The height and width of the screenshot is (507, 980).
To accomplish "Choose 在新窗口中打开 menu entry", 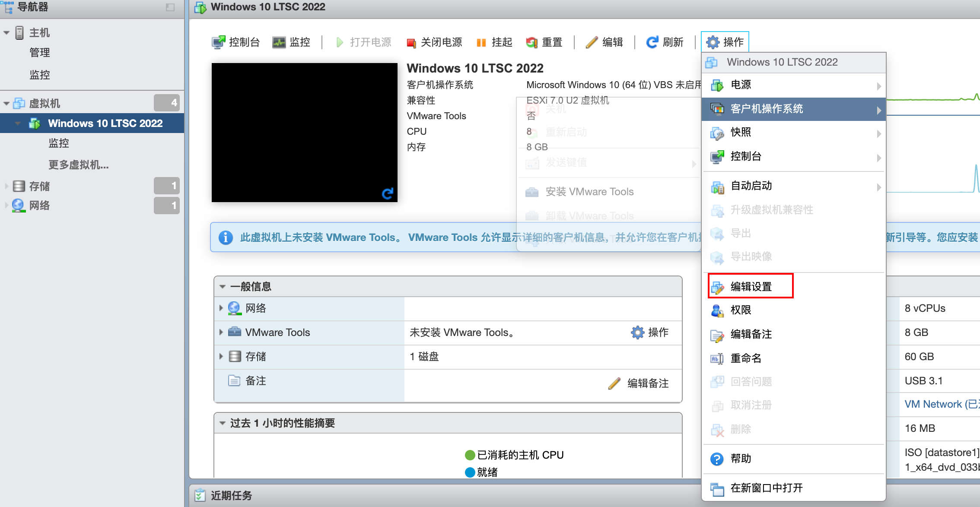I will pyautogui.click(x=794, y=488).
